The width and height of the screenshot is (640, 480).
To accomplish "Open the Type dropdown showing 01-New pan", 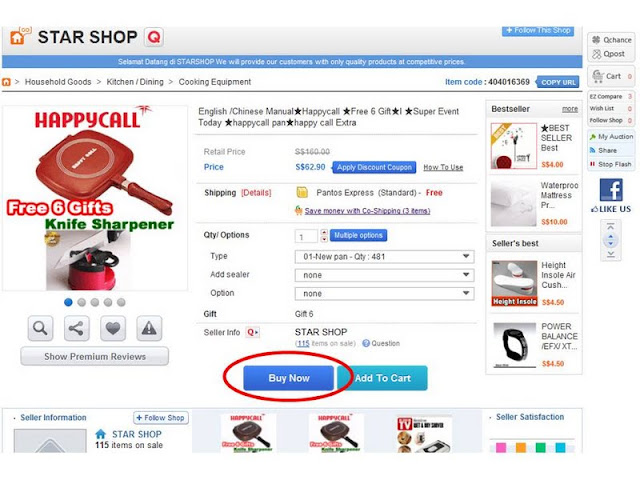I will [384, 257].
